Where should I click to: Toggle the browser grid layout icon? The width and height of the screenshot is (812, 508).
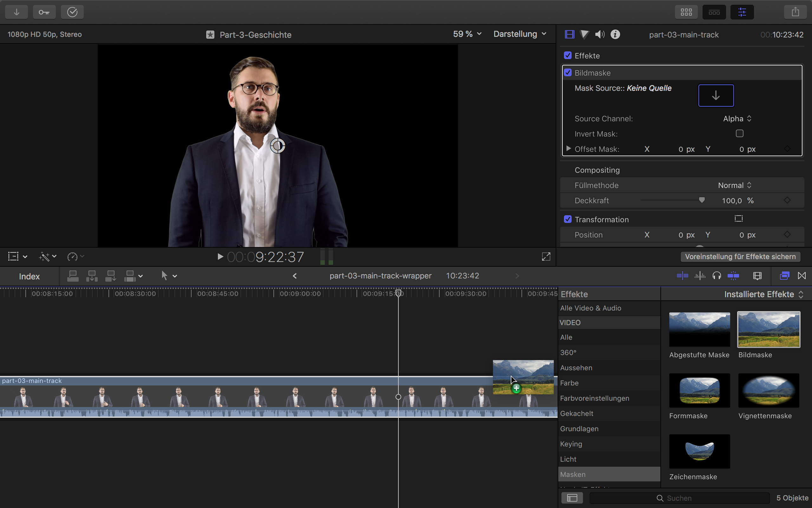[686, 12]
